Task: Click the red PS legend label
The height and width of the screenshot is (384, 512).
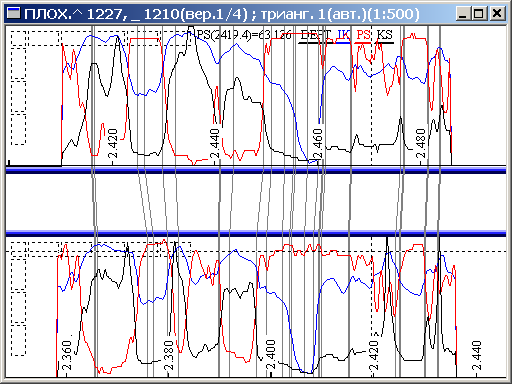Action: coord(363,35)
